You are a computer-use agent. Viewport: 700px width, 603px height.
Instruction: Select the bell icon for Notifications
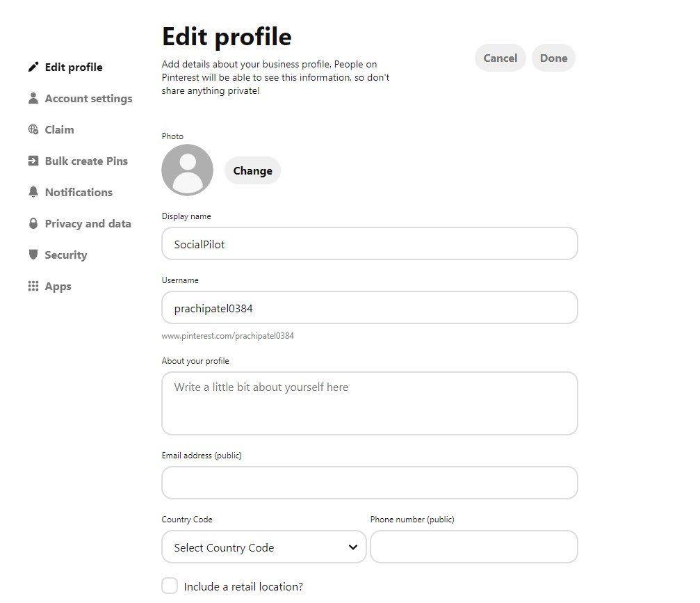[33, 192]
